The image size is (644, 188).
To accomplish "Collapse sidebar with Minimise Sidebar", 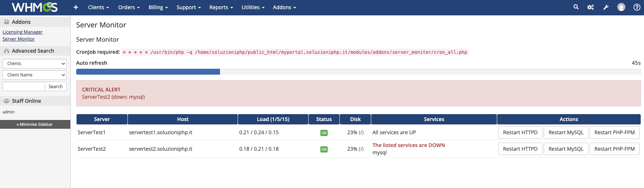I will [x=35, y=124].
